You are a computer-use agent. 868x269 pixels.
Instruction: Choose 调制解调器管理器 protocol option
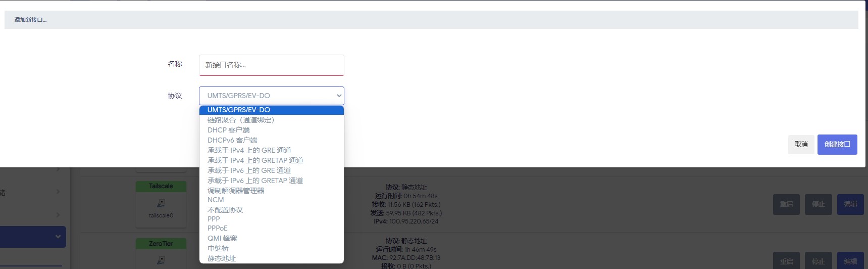[x=272, y=191]
